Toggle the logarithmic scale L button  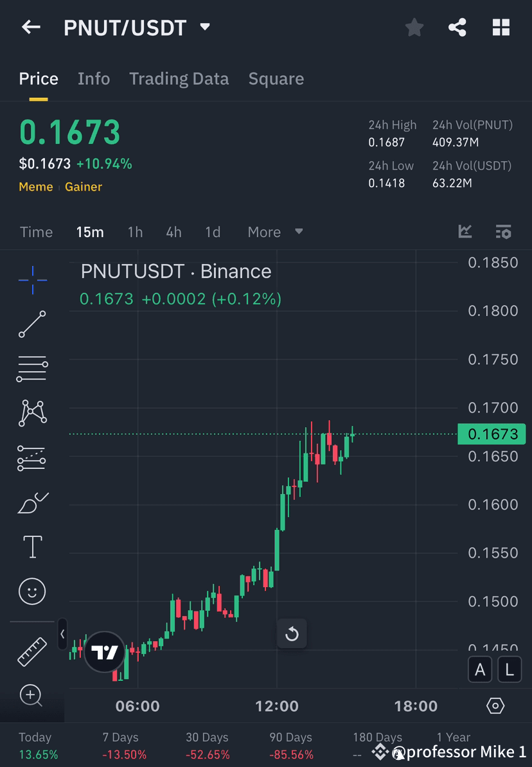click(x=509, y=669)
